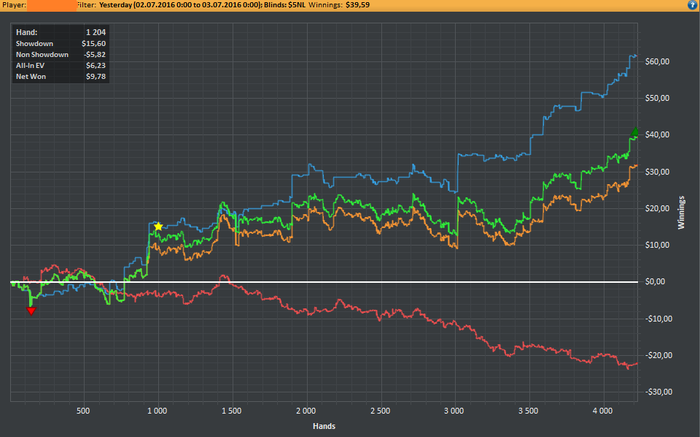Click the $60,00 winnings axis label
Viewport: 700px width, 437px height.
pyautogui.click(x=657, y=62)
